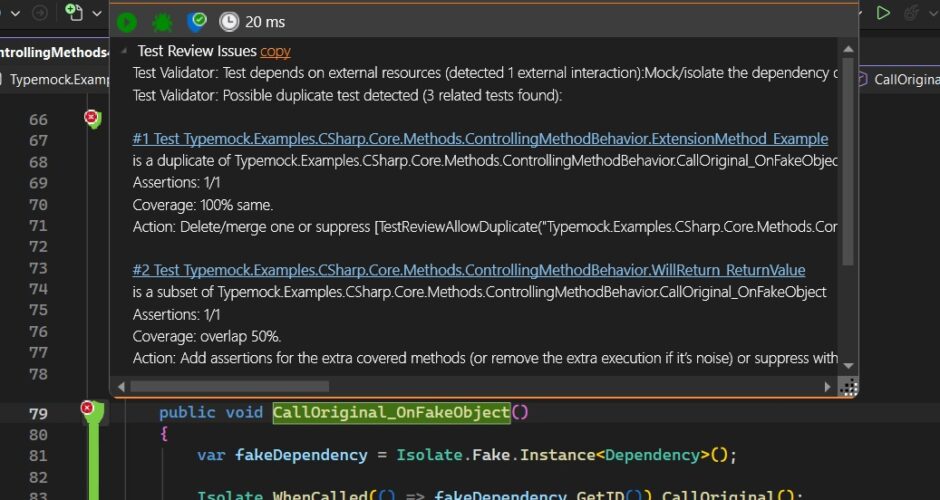Click the new item icon with green plus
Screen dimensions: 940x500
coord(74,12)
